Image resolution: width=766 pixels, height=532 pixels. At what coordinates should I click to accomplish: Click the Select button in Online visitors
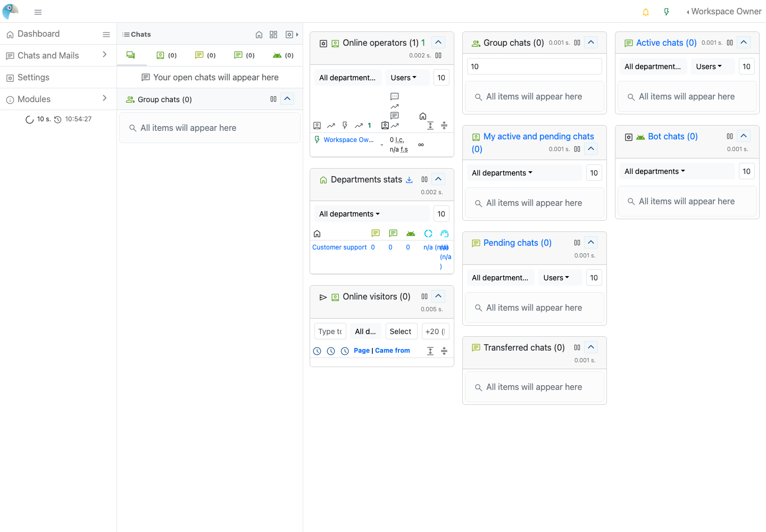(x=401, y=331)
